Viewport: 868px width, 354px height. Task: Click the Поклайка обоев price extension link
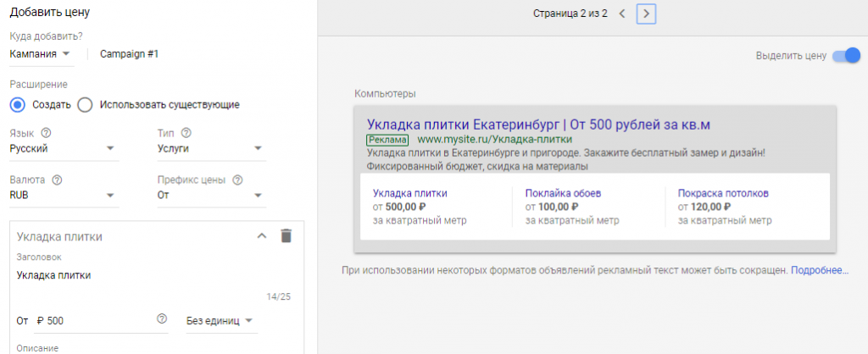click(x=563, y=194)
